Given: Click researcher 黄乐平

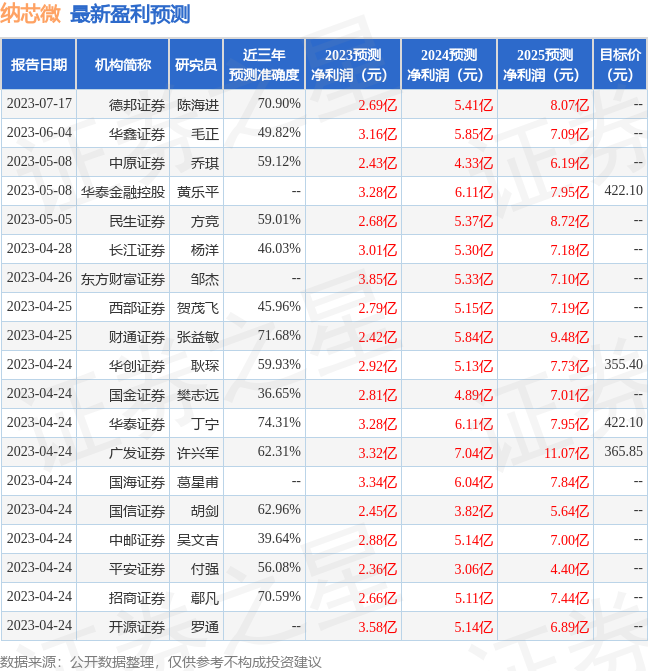Looking at the screenshot, I should click(x=198, y=192).
